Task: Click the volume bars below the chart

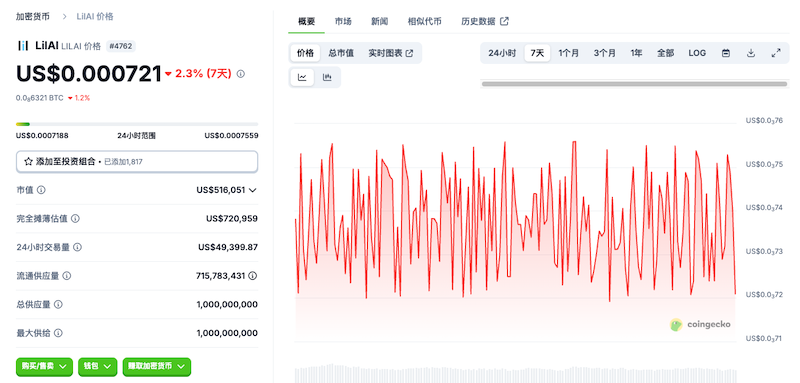Action: click(x=515, y=374)
